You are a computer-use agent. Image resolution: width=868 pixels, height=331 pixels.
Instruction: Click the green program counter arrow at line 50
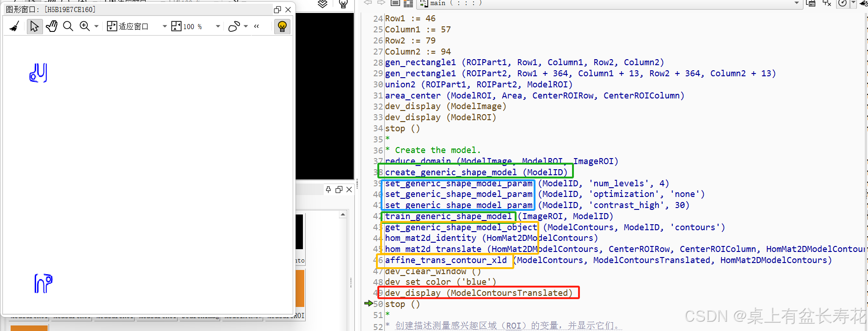(x=369, y=303)
